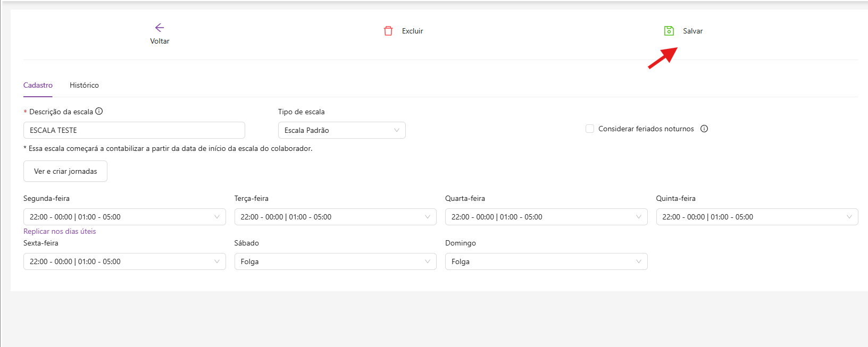This screenshot has width=868, height=347.
Task: Expand the Segunda-feira schedule dropdown
Action: [124, 217]
